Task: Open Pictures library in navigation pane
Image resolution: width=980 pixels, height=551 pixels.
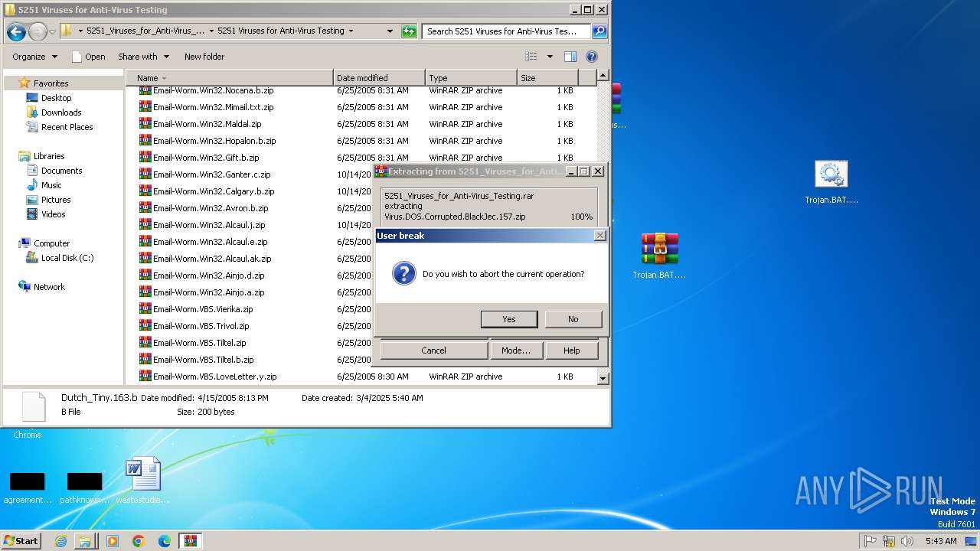Action: click(56, 200)
